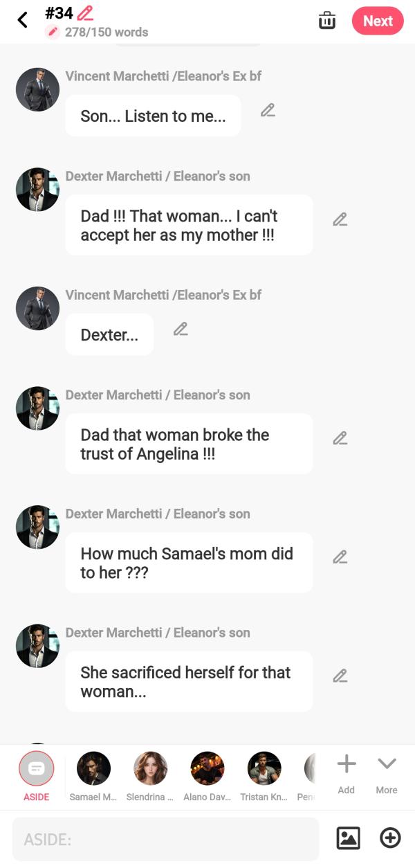Choose Samael M... as speaking character
This screenshot has height=868, width=415.
coord(93,770)
